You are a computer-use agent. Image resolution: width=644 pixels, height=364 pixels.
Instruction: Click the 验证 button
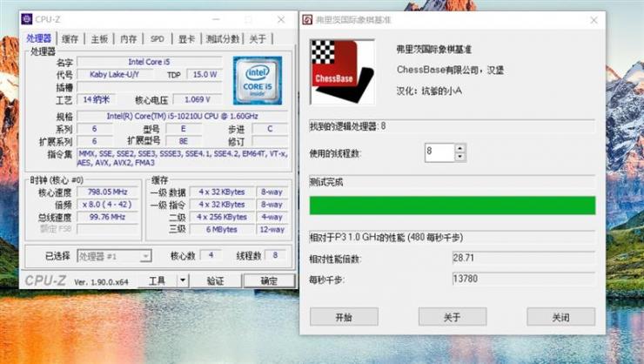[x=215, y=280]
